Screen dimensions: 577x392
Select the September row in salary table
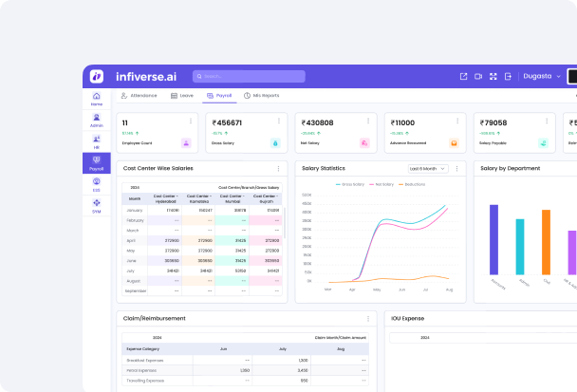click(202, 290)
